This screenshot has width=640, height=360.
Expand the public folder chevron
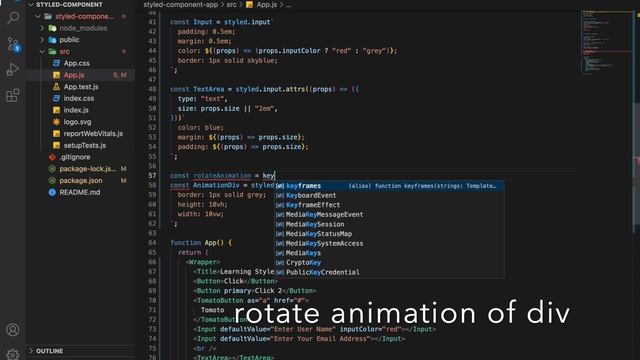pos(42,40)
